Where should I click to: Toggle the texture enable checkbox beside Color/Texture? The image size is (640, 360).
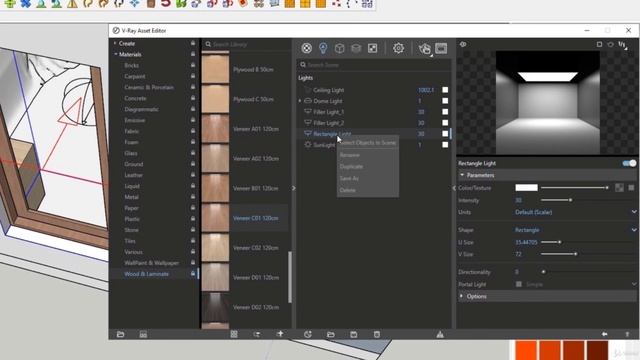pos(631,187)
